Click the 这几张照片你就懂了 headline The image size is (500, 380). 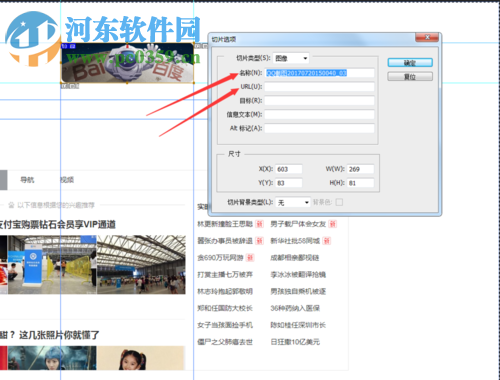[x=59, y=335]
